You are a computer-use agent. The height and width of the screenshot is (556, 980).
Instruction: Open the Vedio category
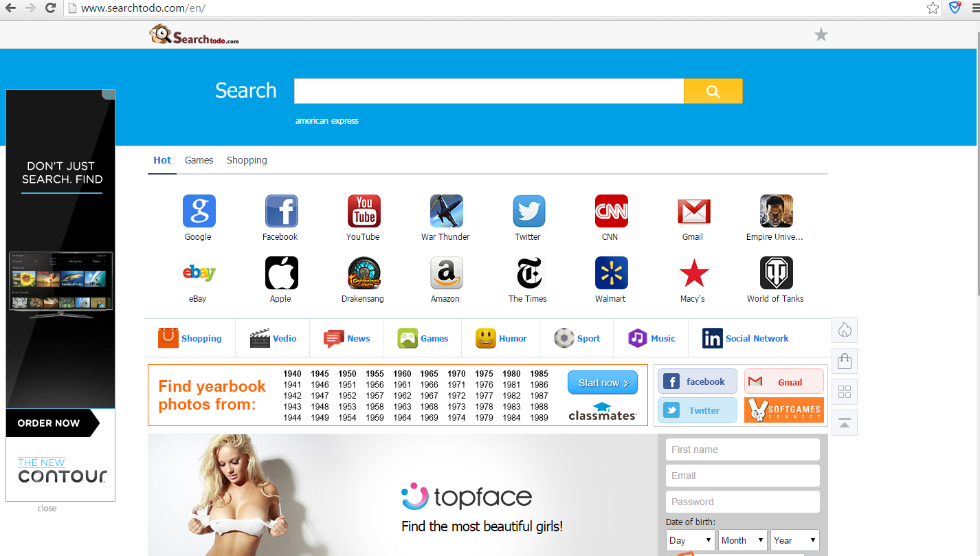[x=274, y=338]
